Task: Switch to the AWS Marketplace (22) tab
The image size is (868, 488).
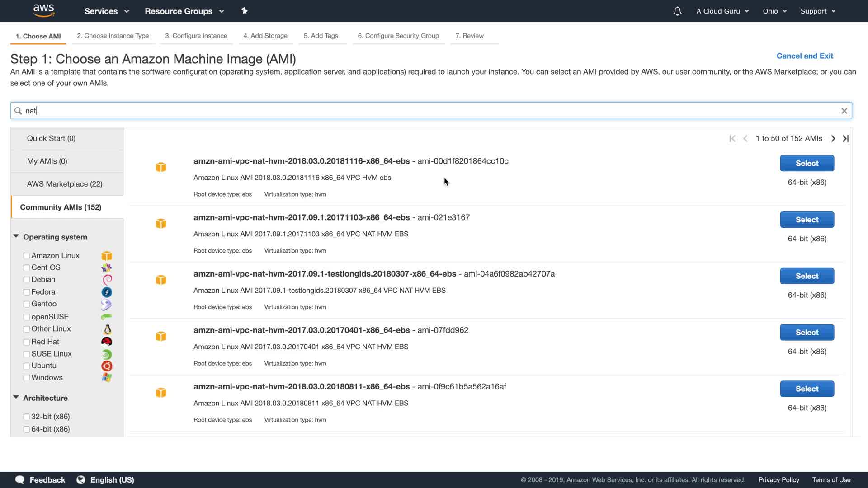Action: [x=65, y=184]
